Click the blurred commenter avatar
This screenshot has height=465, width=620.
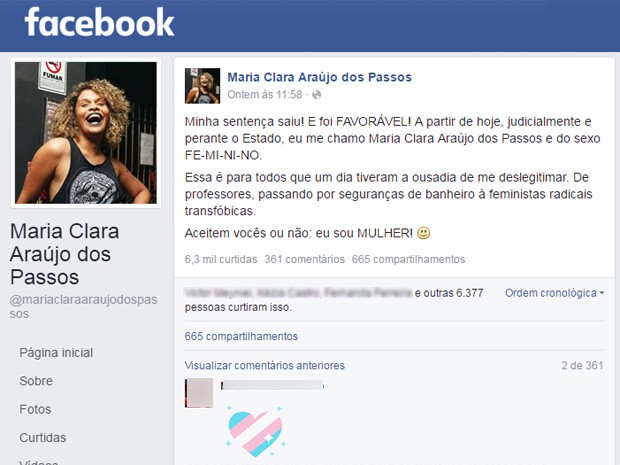[199, 393]
